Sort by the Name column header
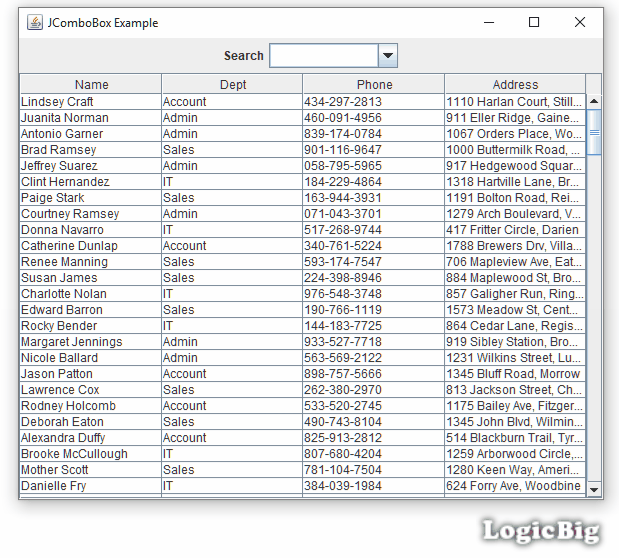The image size is (619, 558). click(x=91, y=85)
